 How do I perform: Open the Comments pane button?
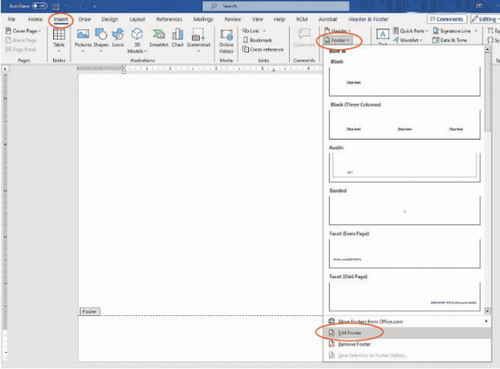447,19
